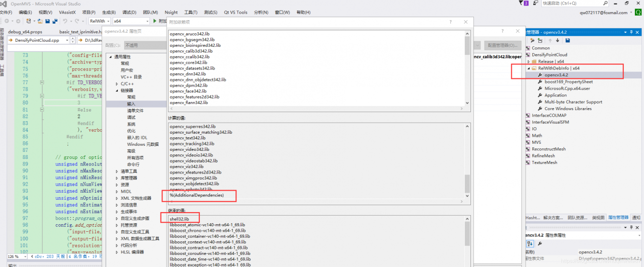
Task: Click the move up arrow in Property Manager
Action: click(x=550, y=40)
